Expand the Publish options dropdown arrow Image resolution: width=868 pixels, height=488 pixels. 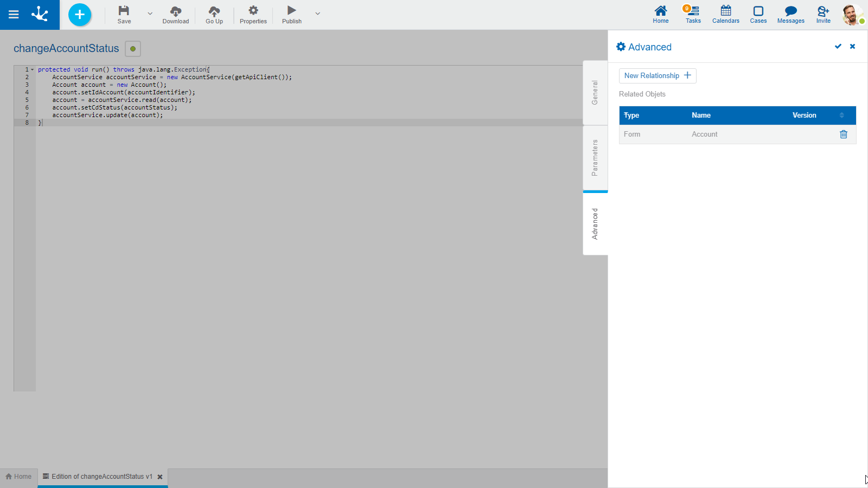pos(318,14)
